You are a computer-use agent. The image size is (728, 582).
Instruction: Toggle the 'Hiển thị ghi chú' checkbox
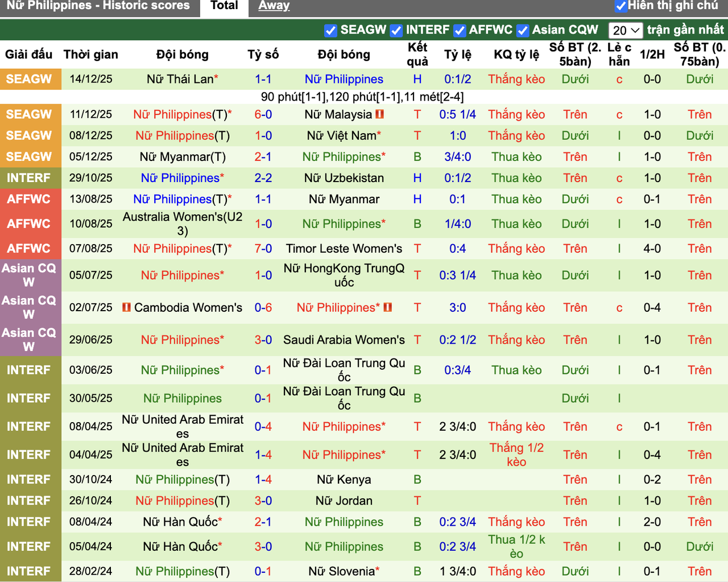click(621, 6)
